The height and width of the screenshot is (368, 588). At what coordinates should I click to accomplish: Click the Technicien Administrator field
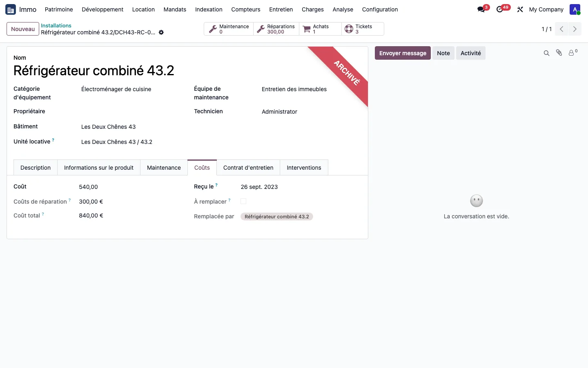[279, 112]
